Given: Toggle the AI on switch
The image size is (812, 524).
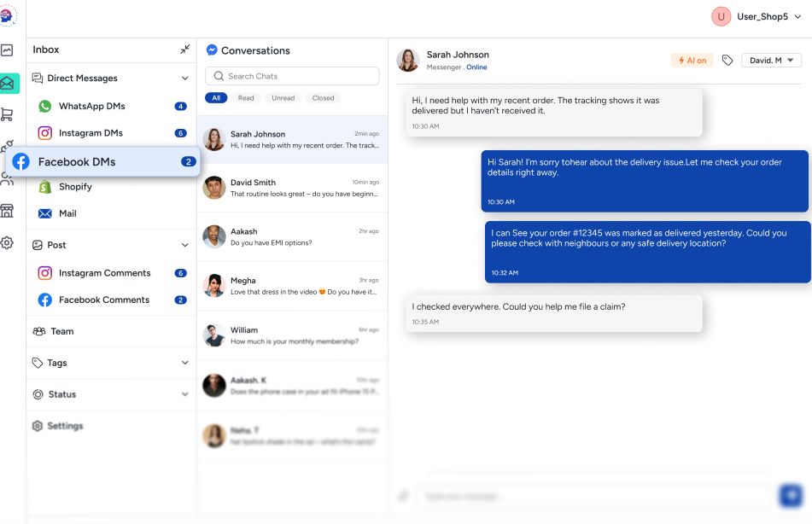Looking at the screenshot, I should click(692, 60).
